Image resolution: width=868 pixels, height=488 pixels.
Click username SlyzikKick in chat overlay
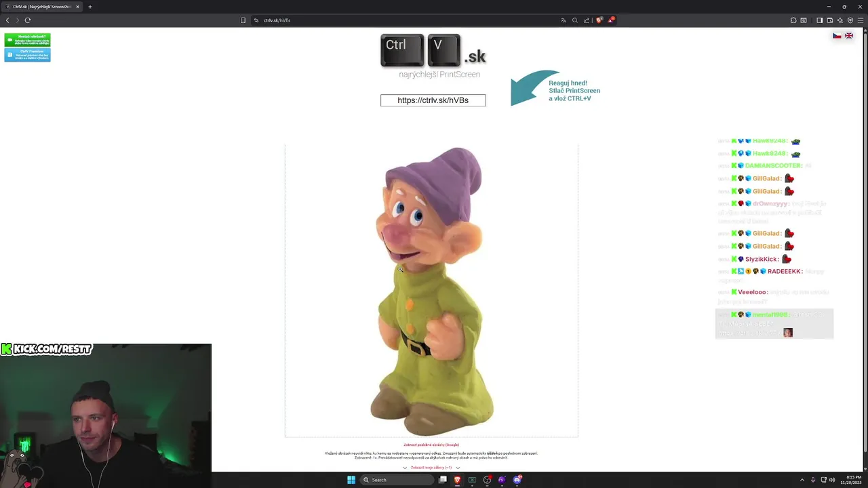pos(762,259)
